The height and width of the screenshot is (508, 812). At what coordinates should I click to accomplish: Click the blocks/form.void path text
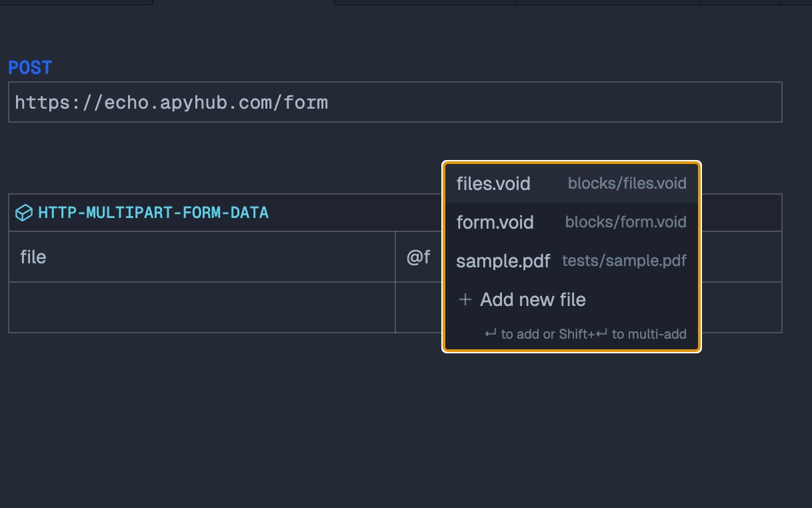point(625,222)
